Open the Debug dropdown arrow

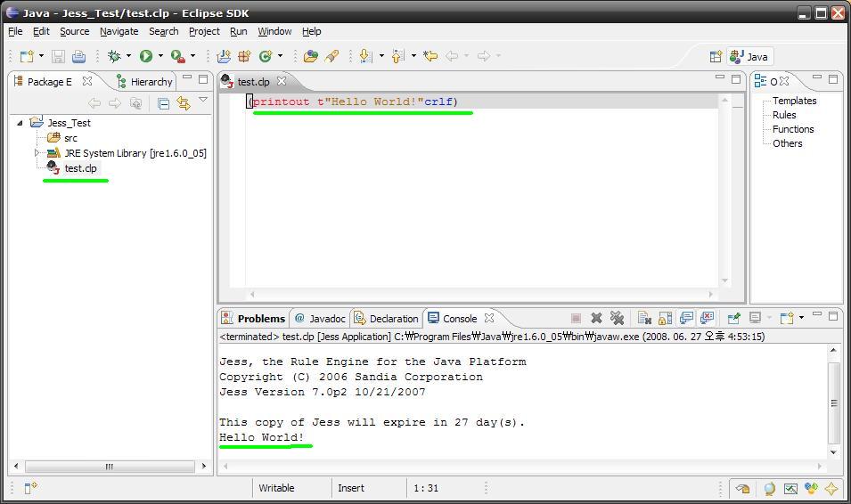click(x=128, y=56)
